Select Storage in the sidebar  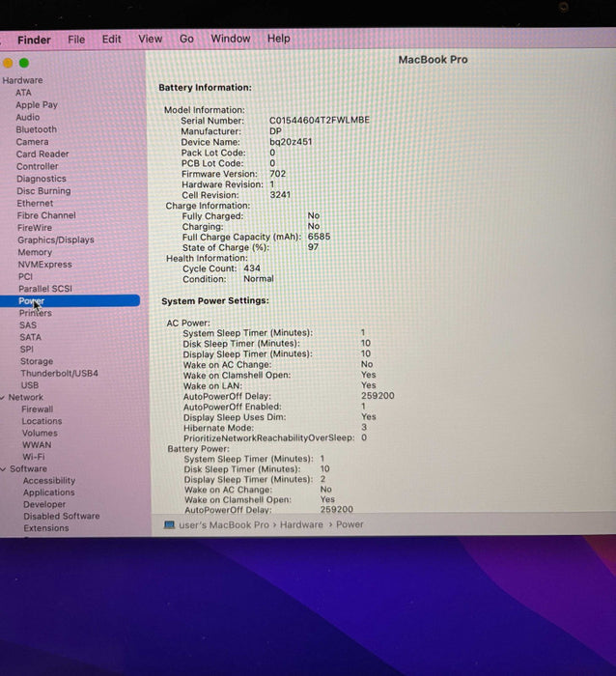tap(37, 361)
